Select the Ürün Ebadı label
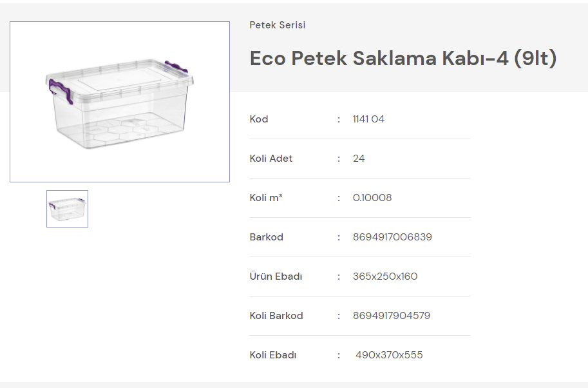 pyautogui.click(x=276, y=276)
